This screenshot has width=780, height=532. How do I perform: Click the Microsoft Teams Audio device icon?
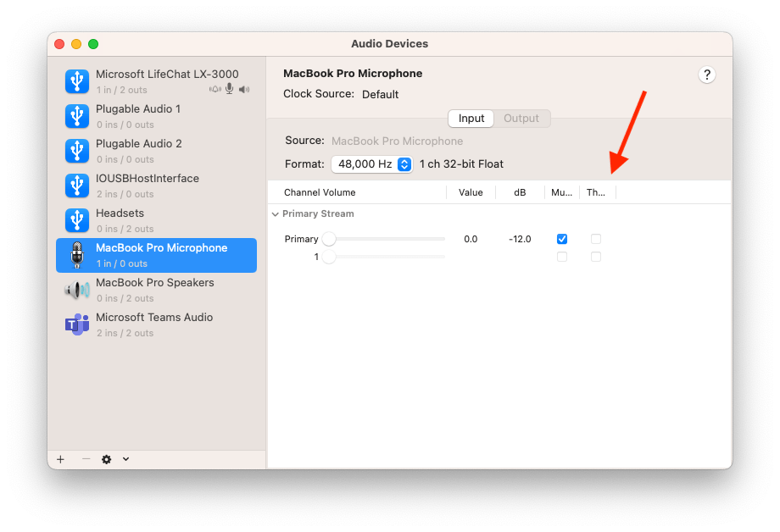tap(77, 324)
